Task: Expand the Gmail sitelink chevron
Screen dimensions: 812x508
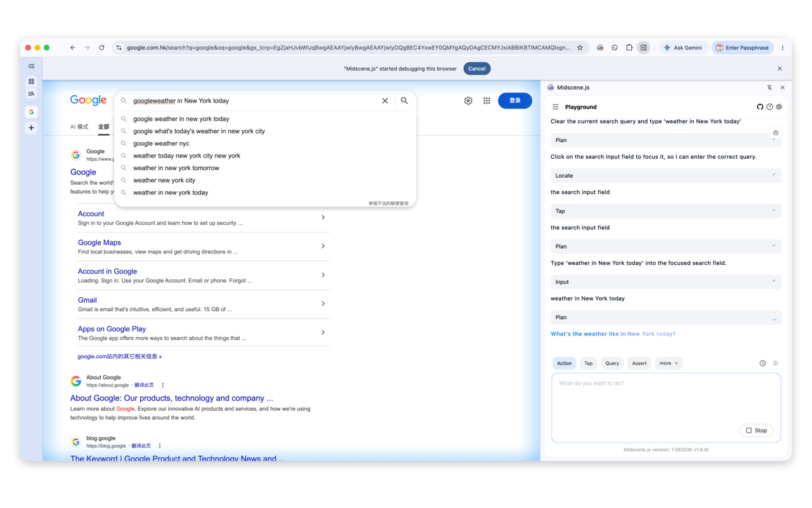Action: [323, 304]
